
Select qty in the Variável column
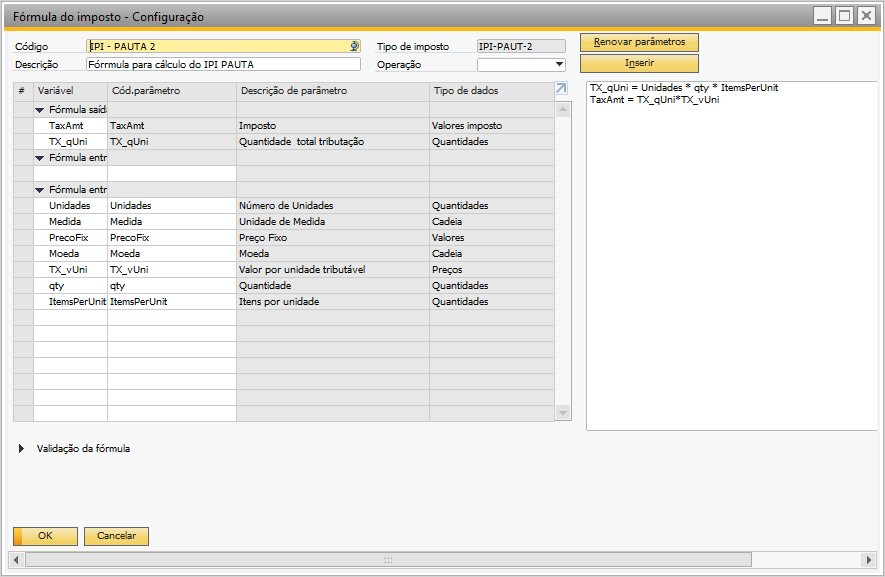pyautogui.click(x=71, y=286)
